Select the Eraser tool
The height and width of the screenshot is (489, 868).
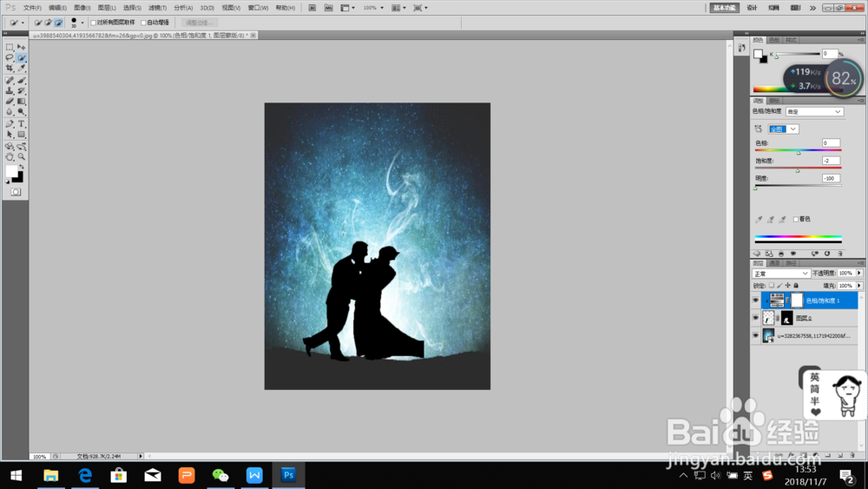click(x=10, y=102)
